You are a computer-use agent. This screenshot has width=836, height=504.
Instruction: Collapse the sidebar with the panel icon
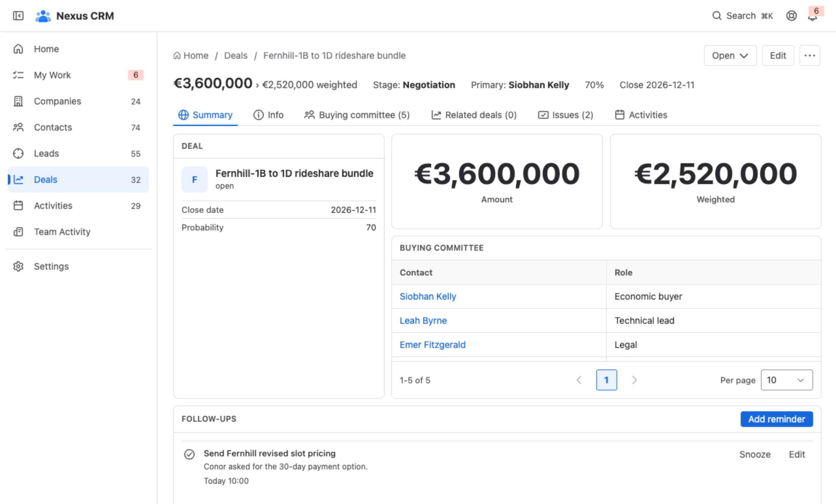tap(18, 16)
